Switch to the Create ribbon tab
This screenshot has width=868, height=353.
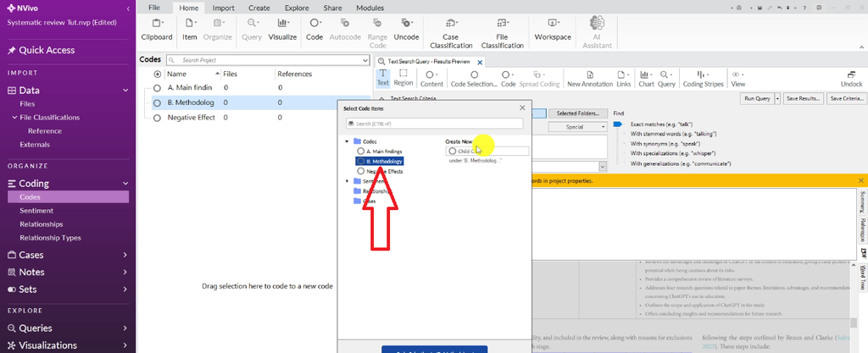click(x=259, y=8)
